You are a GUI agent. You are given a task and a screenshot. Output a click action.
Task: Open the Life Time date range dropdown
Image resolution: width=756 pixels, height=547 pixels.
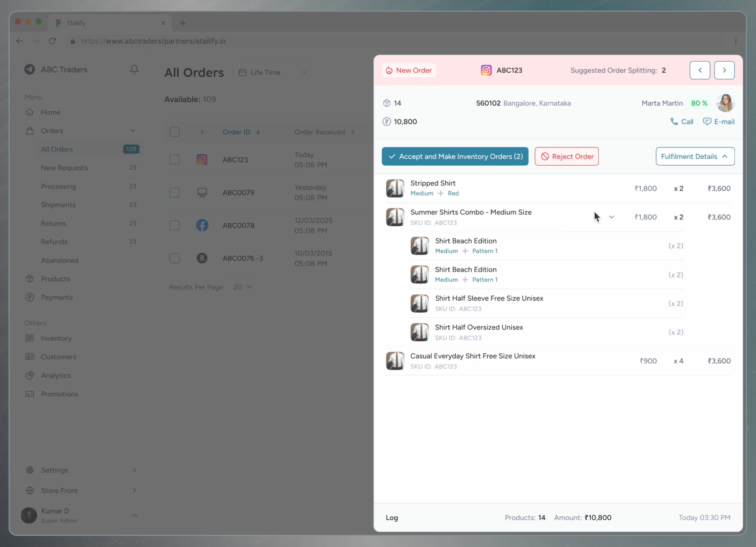(273, 72)
